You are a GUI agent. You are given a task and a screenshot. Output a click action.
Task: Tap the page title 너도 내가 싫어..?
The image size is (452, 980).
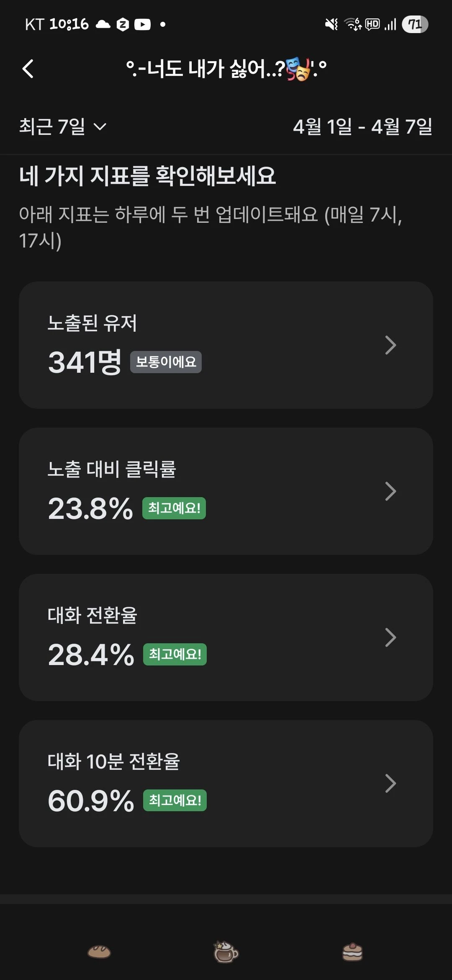(x=205, y=69)
